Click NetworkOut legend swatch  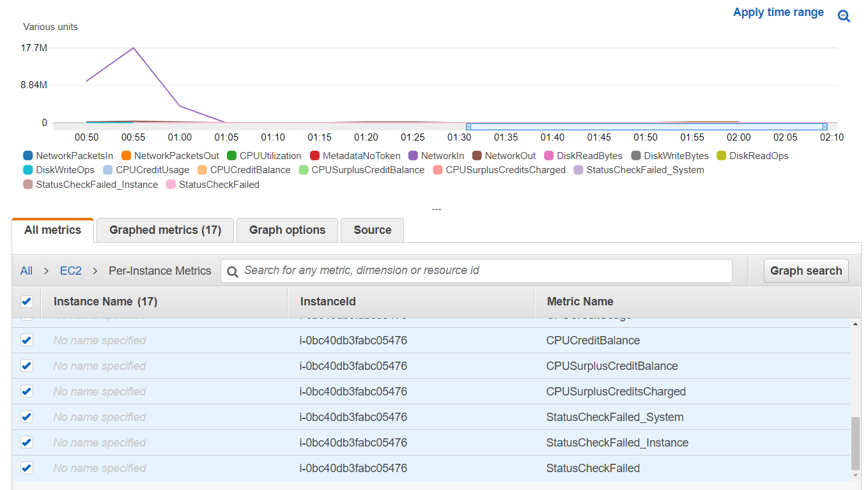477,156
